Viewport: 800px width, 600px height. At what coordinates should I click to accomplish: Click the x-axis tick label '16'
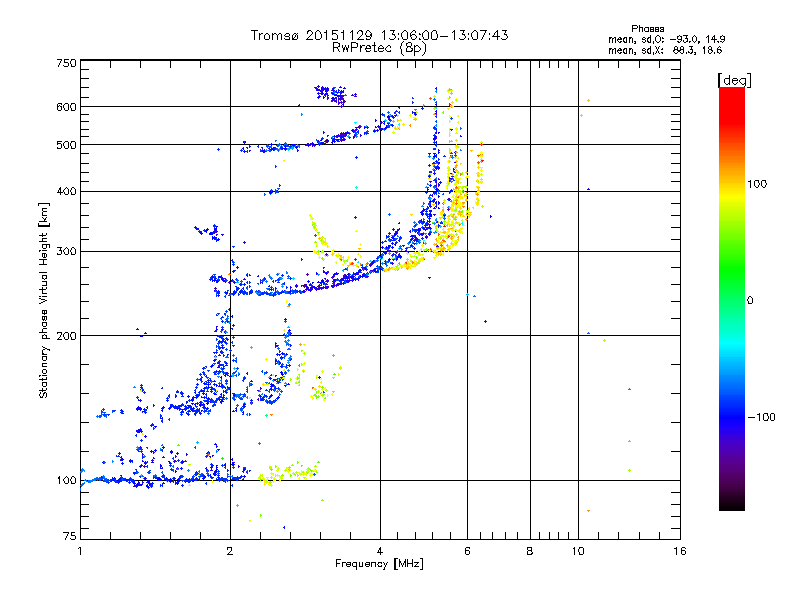[680, 551]
